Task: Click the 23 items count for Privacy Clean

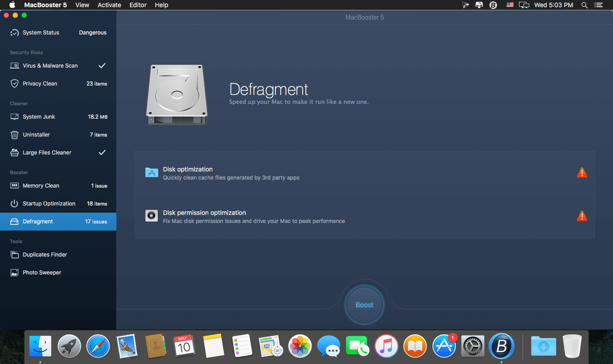Action: click(97, 84)
